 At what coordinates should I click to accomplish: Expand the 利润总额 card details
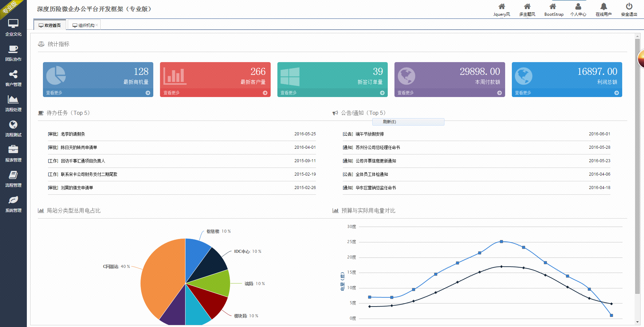pyautogui.click(x=567, y=93)
